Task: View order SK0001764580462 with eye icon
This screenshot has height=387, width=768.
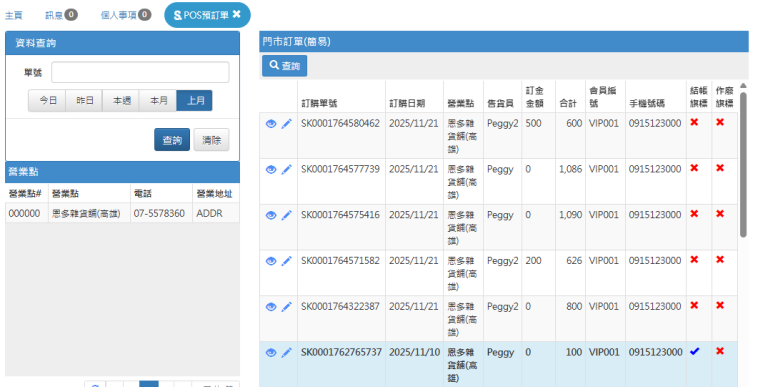Action: 271,124
